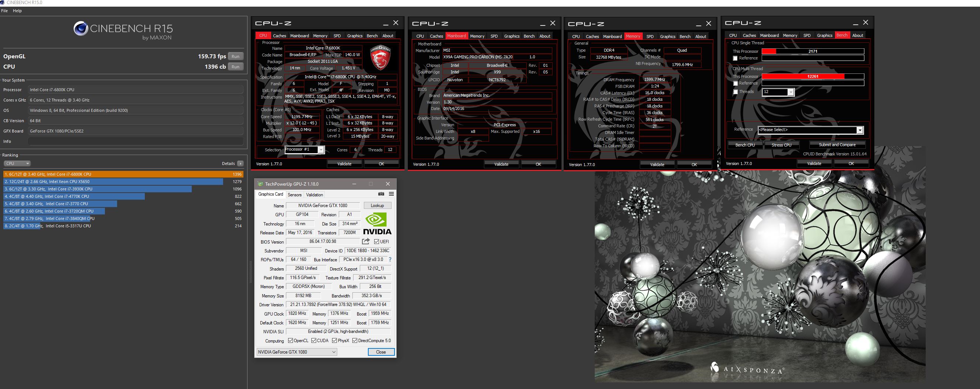Click the Lookup button in GPU-Z
Screen dimensions: 980x389
coord(378,205)
